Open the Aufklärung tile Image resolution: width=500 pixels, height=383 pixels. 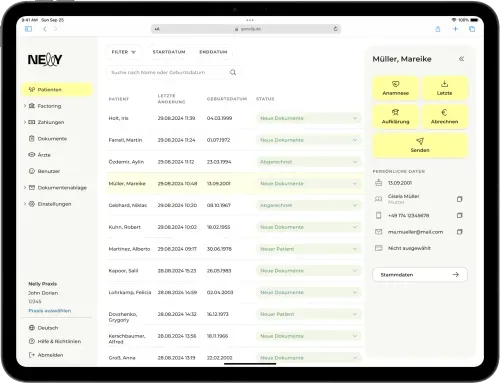395,117
